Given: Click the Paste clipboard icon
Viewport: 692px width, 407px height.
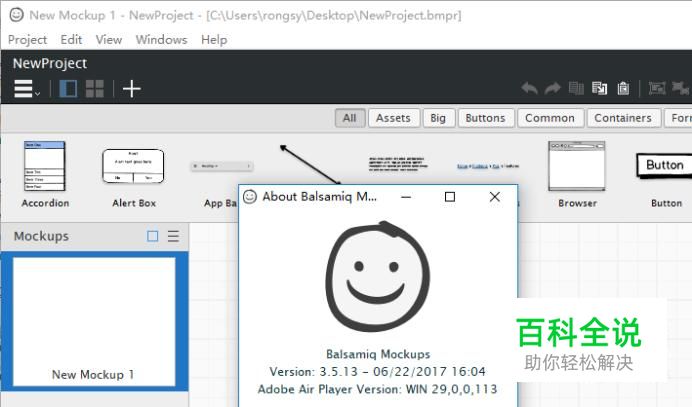Looking at the screenshot, I should tap(623, 88).
